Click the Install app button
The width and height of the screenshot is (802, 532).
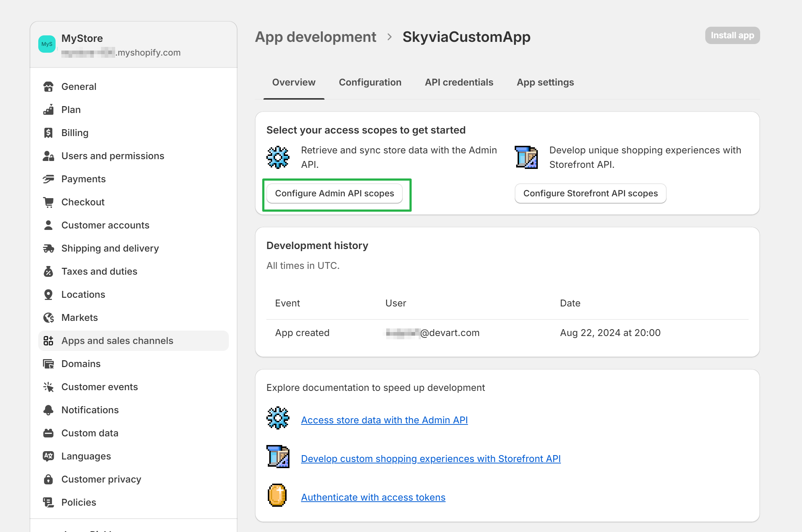(732, 35)
